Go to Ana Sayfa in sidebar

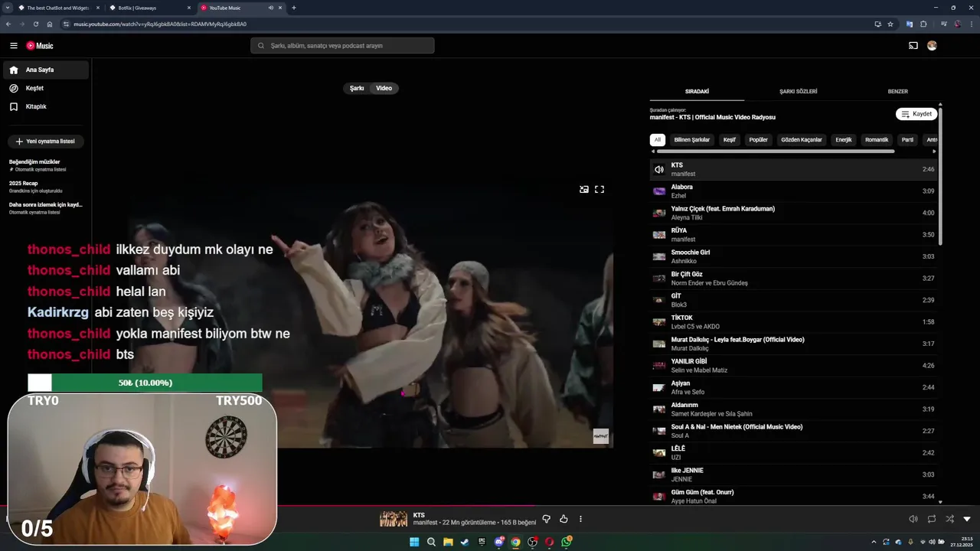pyautogui.click(x=46, y=70)
